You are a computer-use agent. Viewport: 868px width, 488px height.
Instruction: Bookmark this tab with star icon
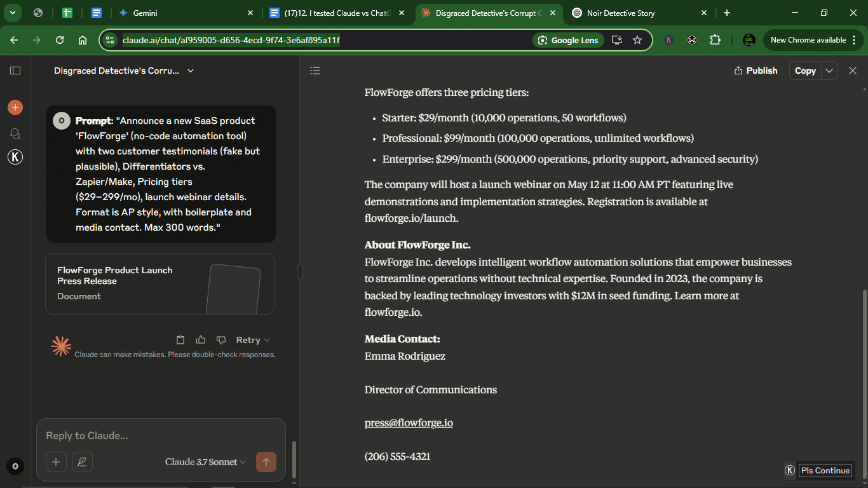coord(637,40)
